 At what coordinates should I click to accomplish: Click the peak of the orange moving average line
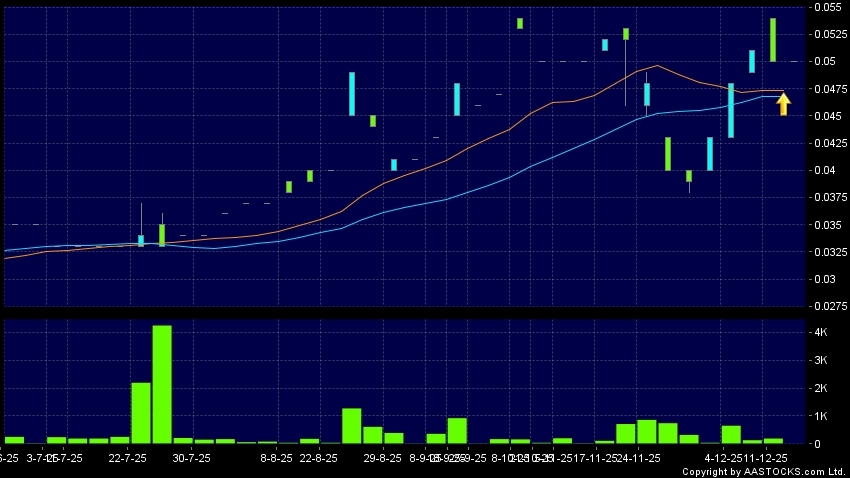point(657,66)
